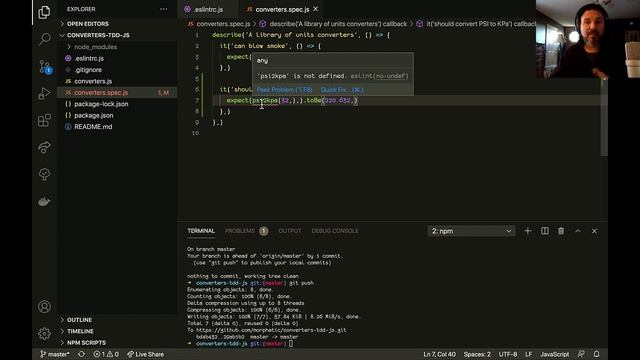The width and height of the screenshot is (640, 360).
Task: Maximize the panel with up chevron
Action: pyautogui.click(x=578, y=231)
